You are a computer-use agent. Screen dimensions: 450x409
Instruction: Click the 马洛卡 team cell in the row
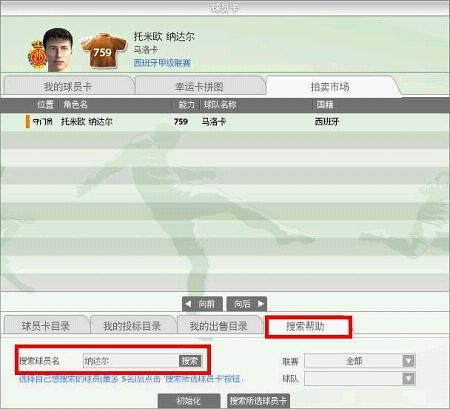[x=214, y=122]
